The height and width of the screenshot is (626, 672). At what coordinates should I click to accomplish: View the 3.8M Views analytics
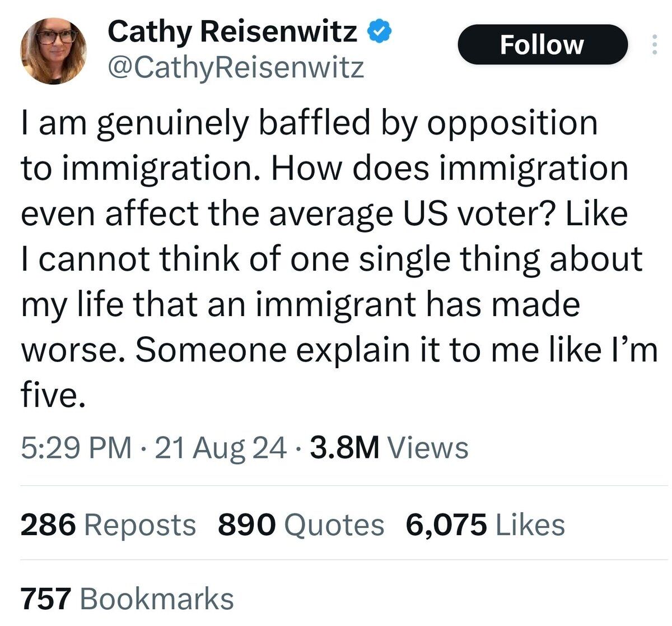tap(389, 448)
